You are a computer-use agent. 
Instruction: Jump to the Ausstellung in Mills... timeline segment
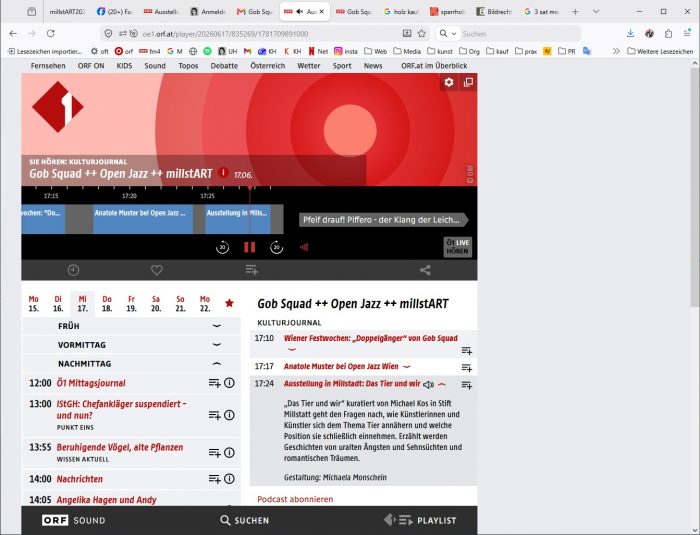coord(238,219)
